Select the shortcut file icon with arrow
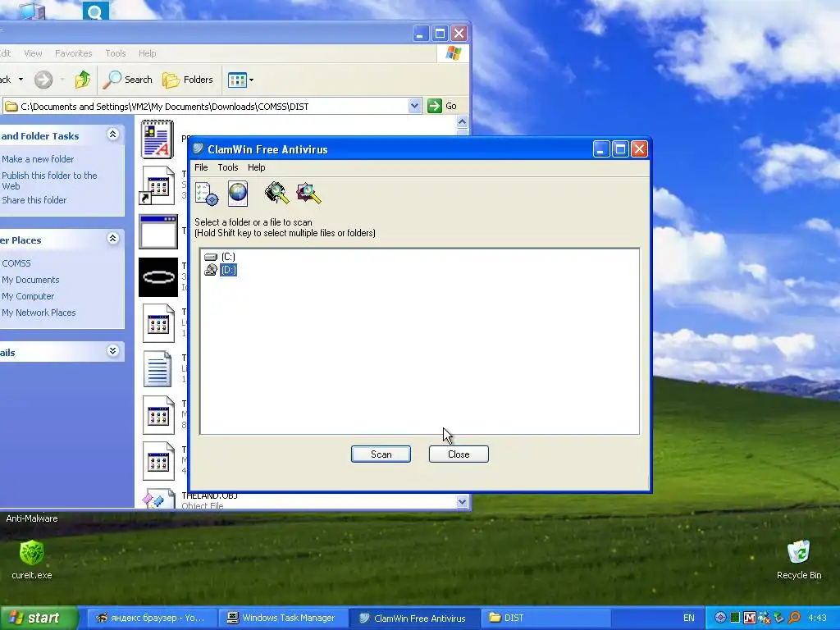 [157, 185]
